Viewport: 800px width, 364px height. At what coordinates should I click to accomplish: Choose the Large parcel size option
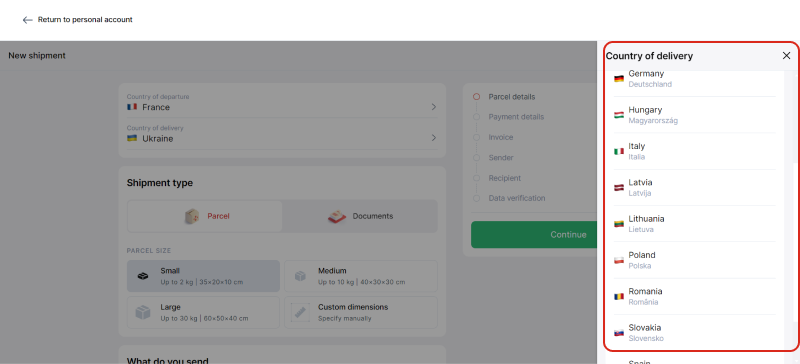point(204,312)
